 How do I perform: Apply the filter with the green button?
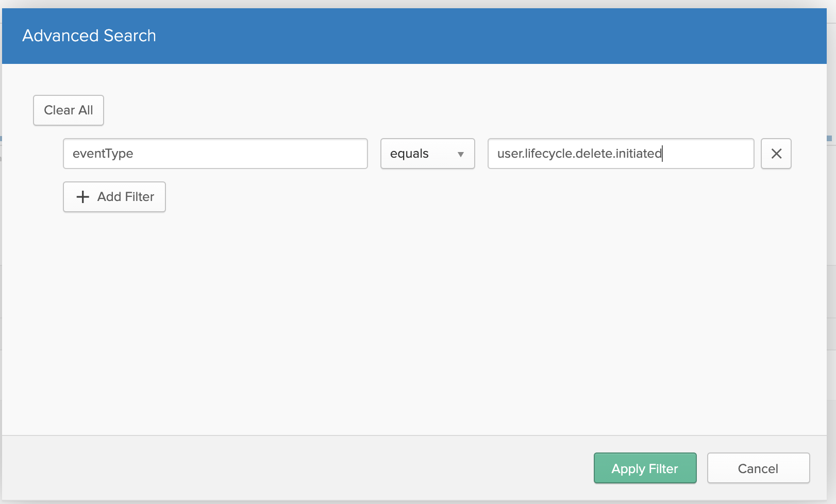[x=645, y=468]
